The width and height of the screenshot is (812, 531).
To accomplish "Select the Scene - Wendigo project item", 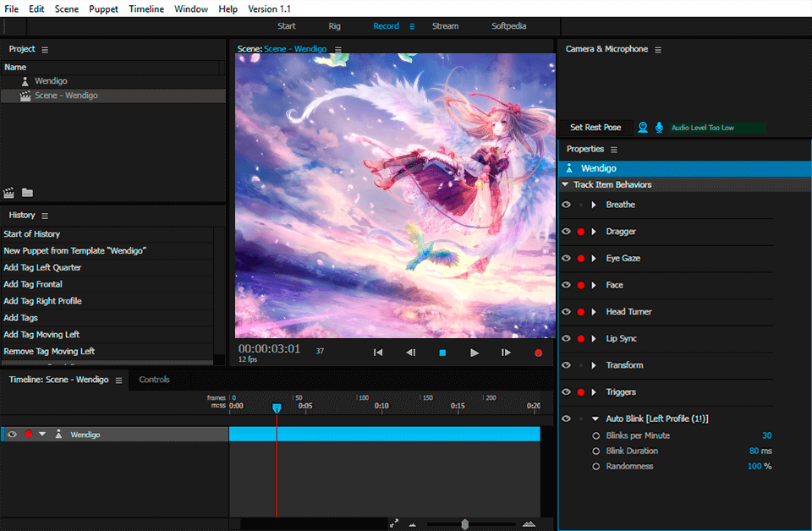I will click(66, 96).
